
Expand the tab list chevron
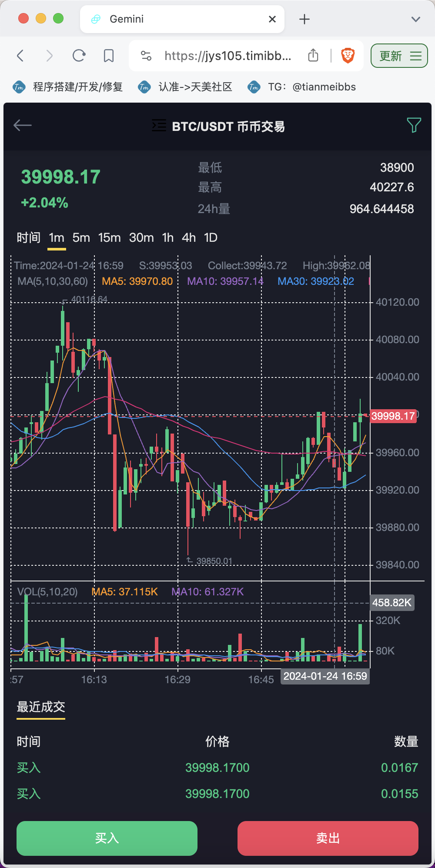point(416,19)
